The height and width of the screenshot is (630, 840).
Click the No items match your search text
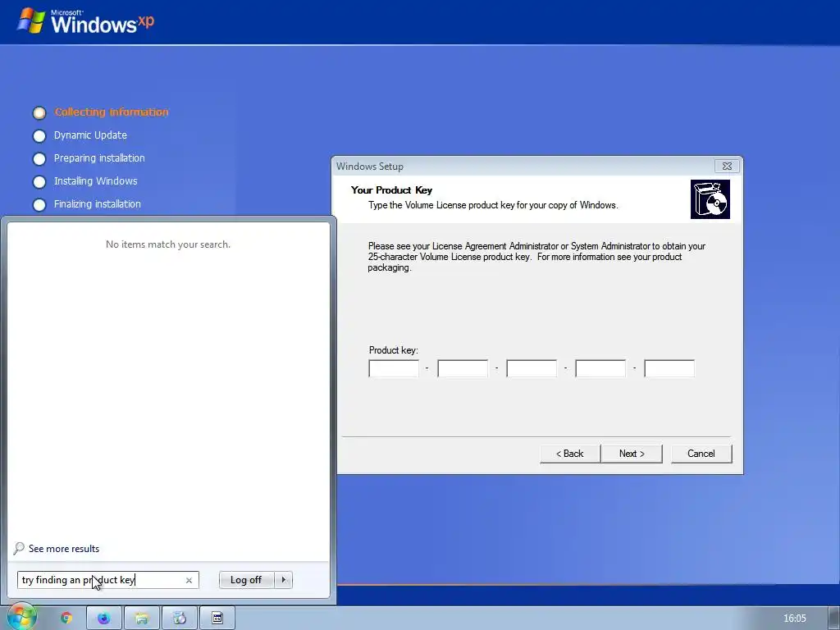tap(167, 244)
